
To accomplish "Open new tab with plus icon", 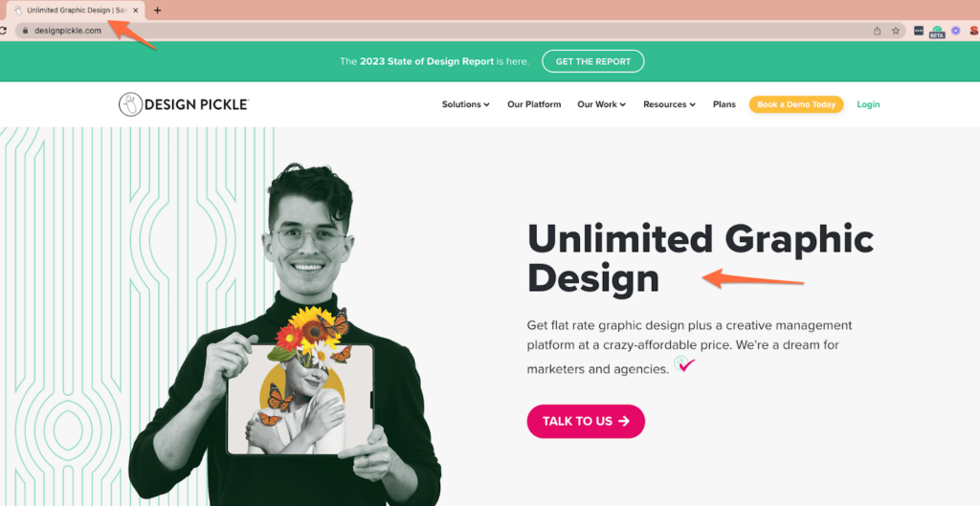I will click(158, 10).
